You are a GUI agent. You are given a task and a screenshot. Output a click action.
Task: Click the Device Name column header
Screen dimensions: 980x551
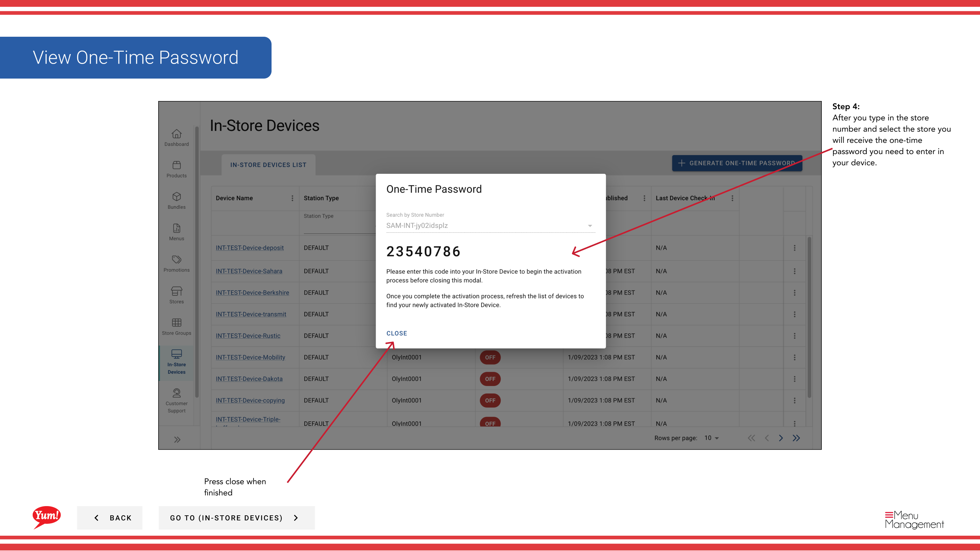point(234,198)
